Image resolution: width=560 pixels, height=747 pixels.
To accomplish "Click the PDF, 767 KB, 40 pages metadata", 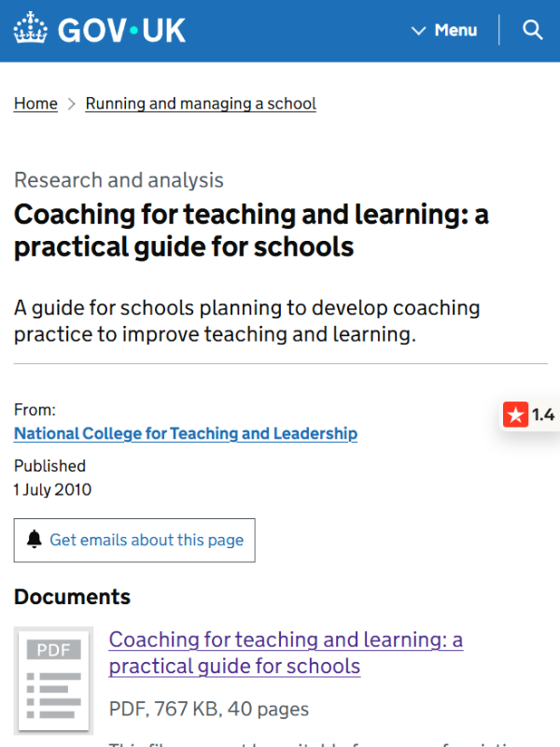I will [x=208, y=709].
